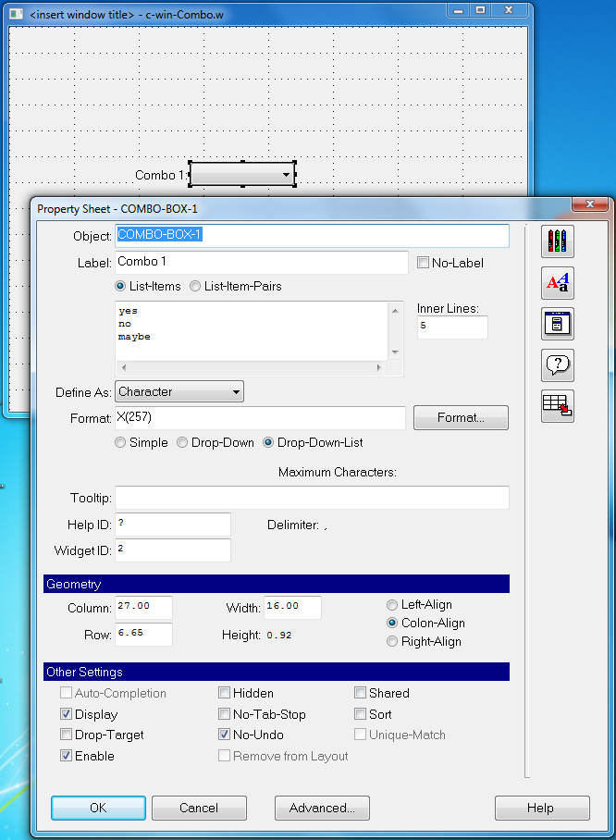Choose the Drop-Down-List combo style
This screenshot has width=616, height=840.
pyautogui.click(x=268, y=442)
